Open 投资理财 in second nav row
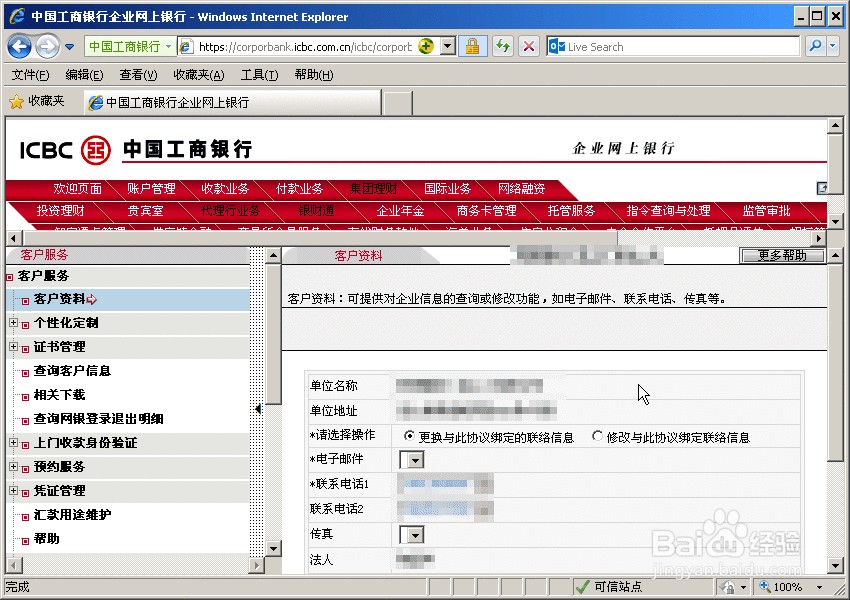850x600 pixels. 61,211
